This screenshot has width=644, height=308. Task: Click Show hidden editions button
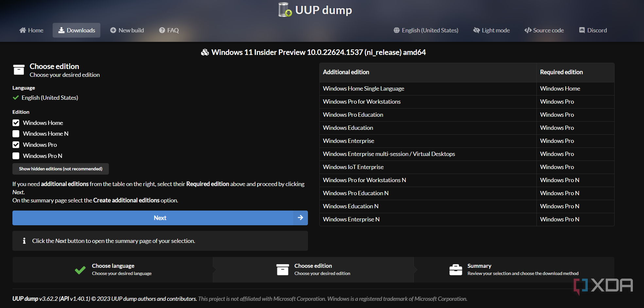click(x=60, y=169)
